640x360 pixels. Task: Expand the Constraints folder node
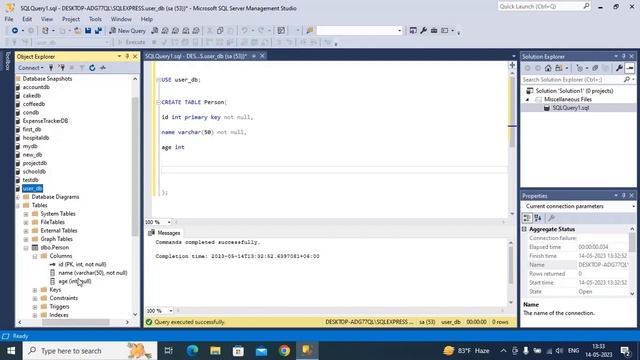point(35,298)
